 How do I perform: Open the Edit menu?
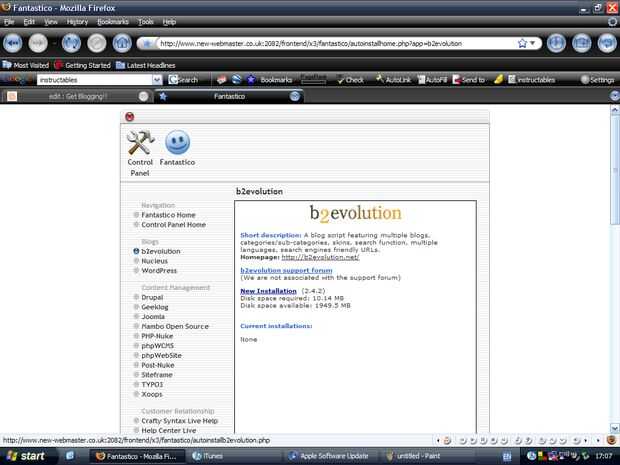coord(29,22)
